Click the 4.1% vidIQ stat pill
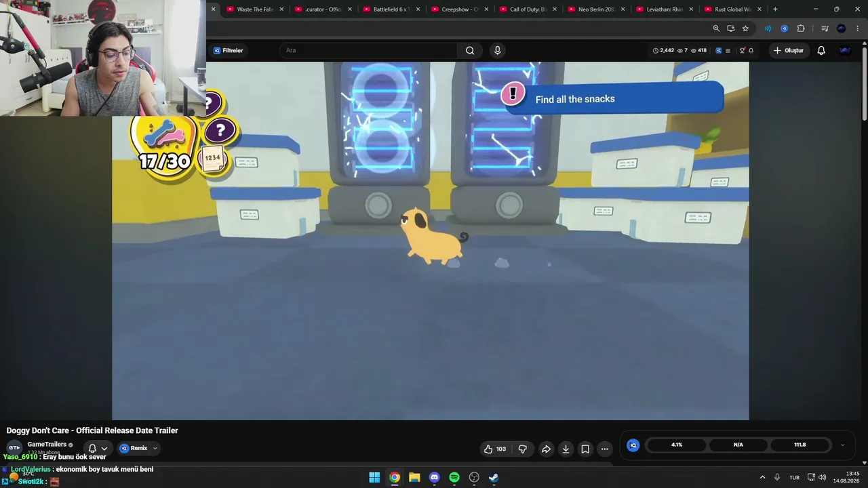Viewport: 868px width, 488px height. coord(677,445)
